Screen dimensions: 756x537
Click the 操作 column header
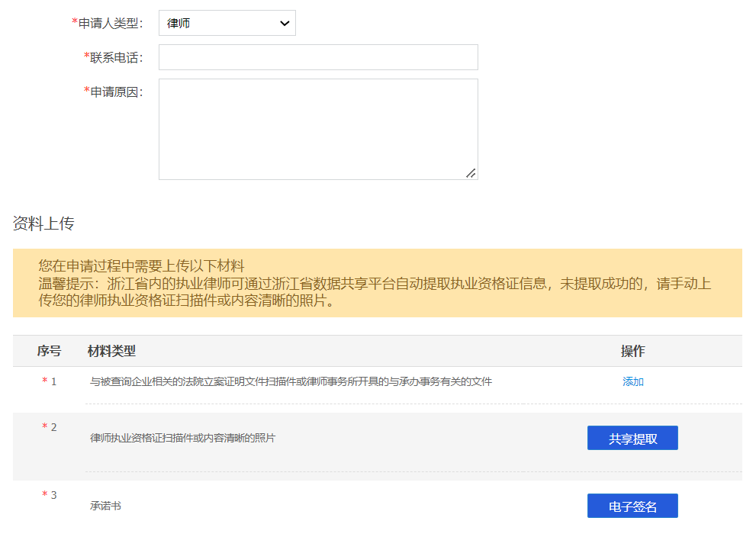632,351
